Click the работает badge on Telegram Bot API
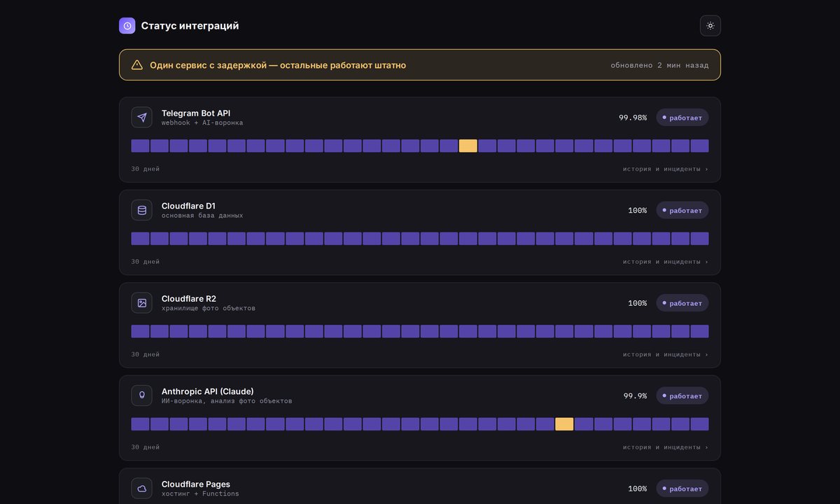The height and width of the screenshot is (504, 840). (x=682, y=118)
